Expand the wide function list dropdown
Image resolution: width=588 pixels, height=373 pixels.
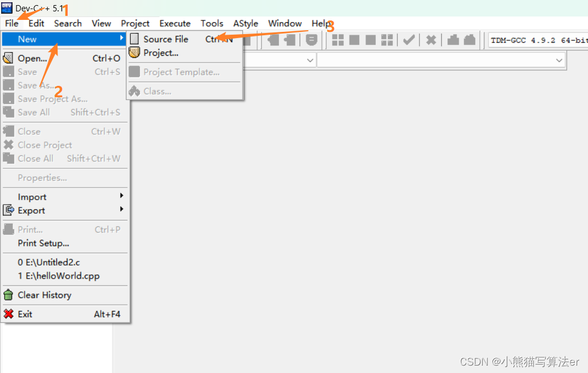(559, 60)
